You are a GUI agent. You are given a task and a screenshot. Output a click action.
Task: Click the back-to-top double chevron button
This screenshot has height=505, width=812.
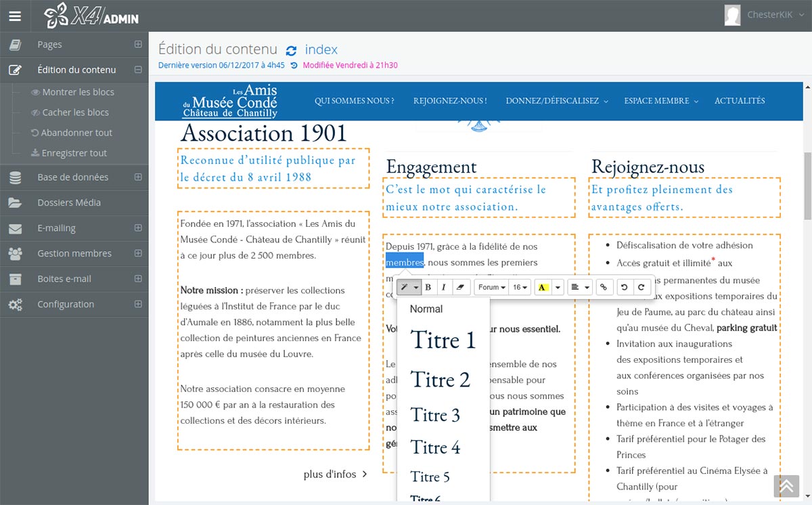787,485
